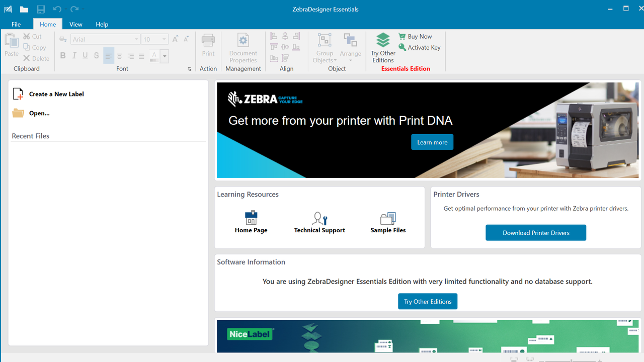Click the Open folder icon in the title bar
The image size is (644, 362).
click(24, 9)
